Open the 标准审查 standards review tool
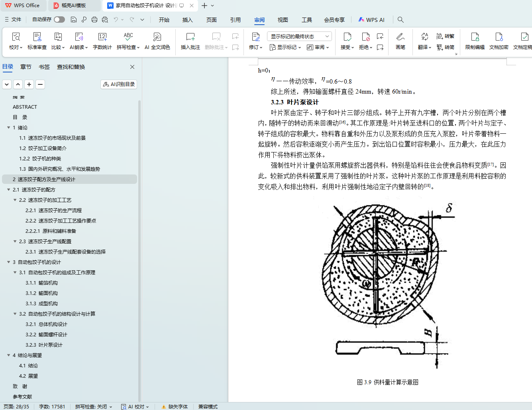The height and width of the screenshot is (410, 532). click(x=37, y=37)
